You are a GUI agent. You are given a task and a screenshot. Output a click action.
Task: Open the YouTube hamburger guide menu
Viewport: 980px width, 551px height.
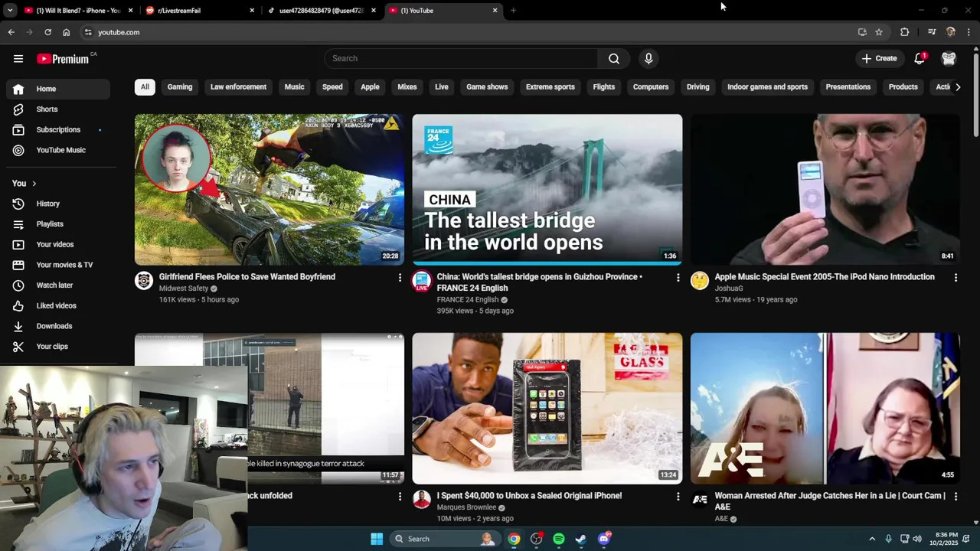pos(18,59)
